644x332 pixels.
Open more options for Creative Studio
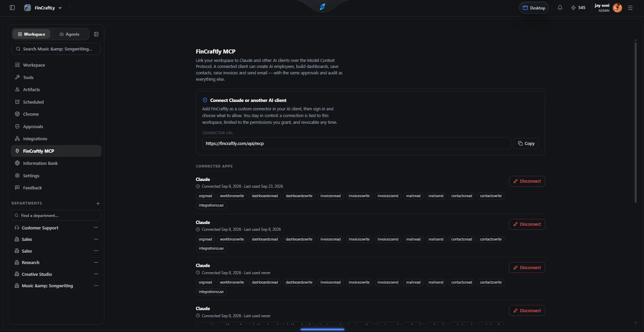tap(96, 274)
